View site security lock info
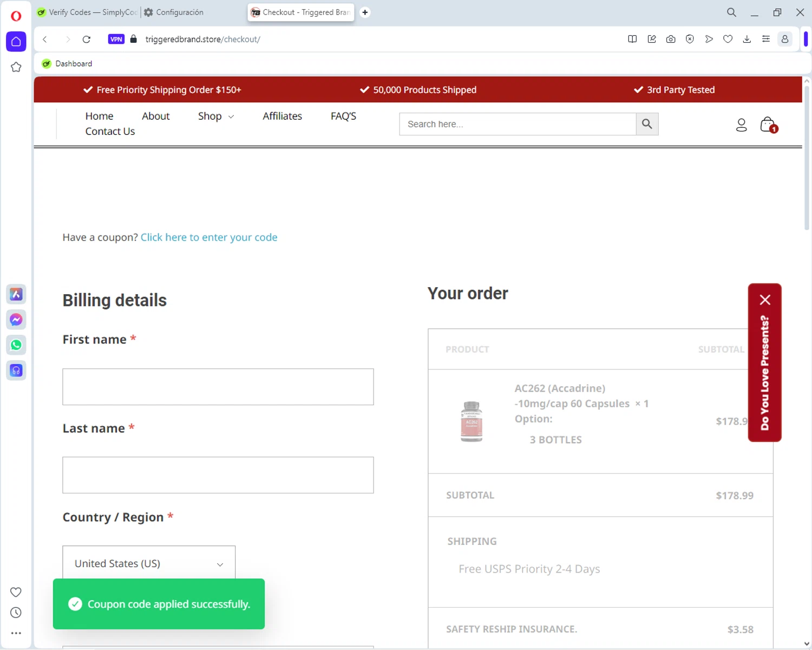The height and width of the screenshot is (650, 812). pyautogui.click(x=134, y=39)
